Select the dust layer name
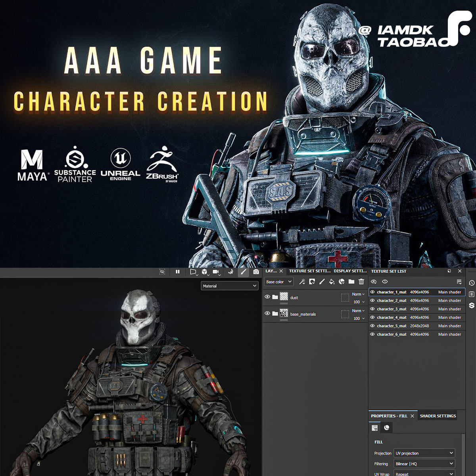Screen dimensions: 476x476 (294, 297)
